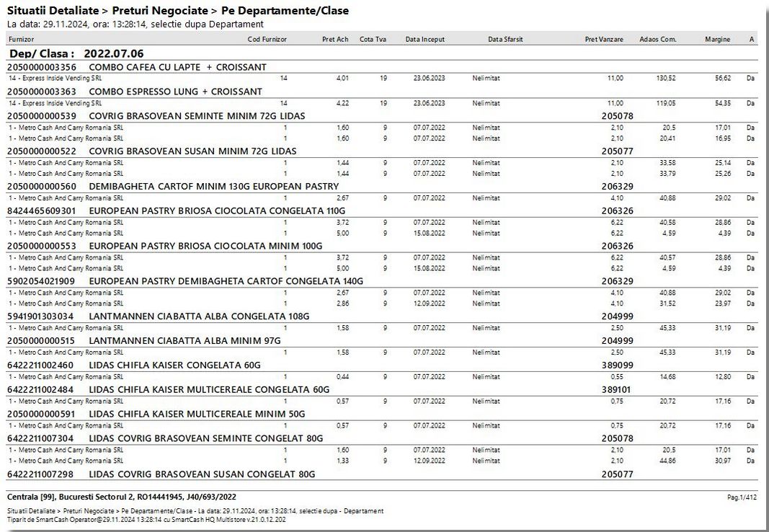Image resolution: width=769 pixels, height=532 pixels.
Task: Click start date 15.08.2022 under BRIOSA CONGELATA 110G
Action: [x=429, y=234]
